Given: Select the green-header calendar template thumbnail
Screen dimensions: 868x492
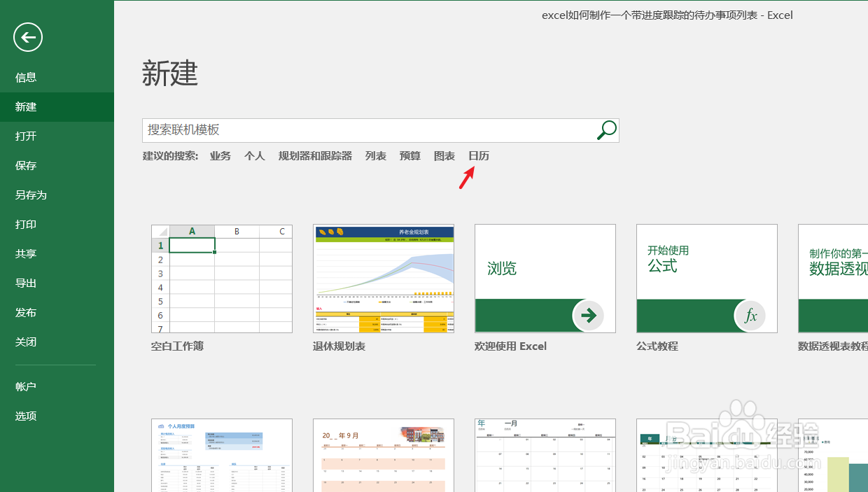Looking at the screenshot, I should (707, 456).
